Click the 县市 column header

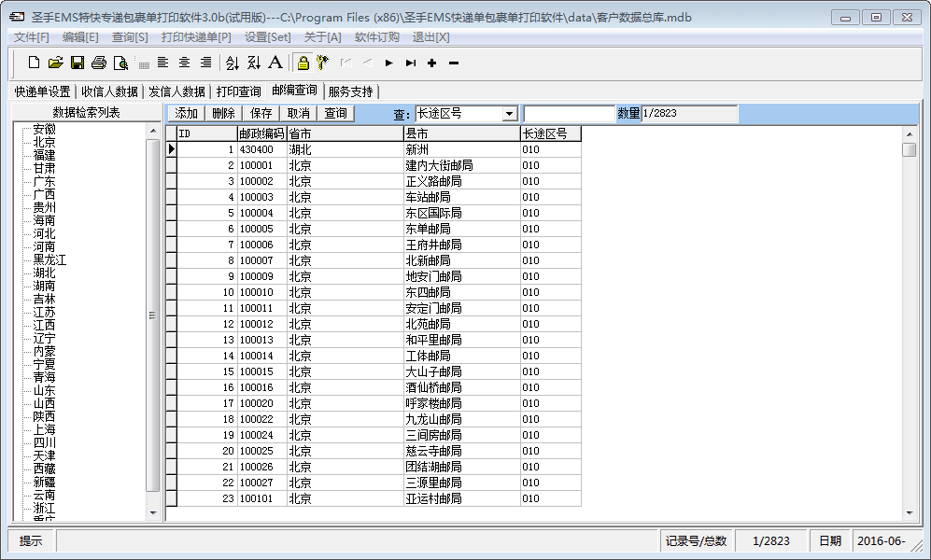coord(462,133)
